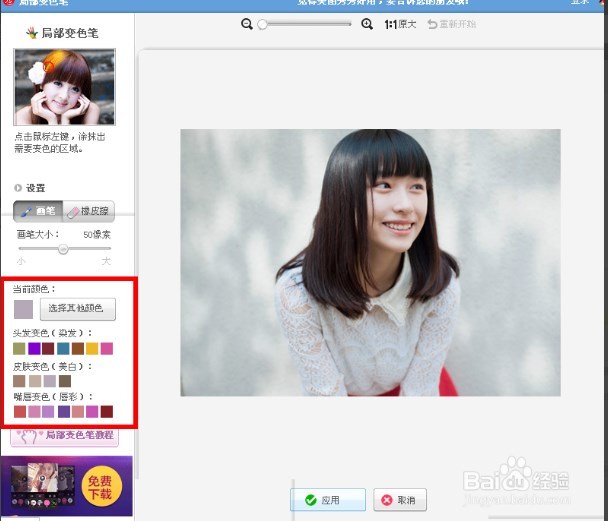Click the brush size slider handle
Image resolution: width=608 pixels, height=521 pixels.
pos(63,248)
